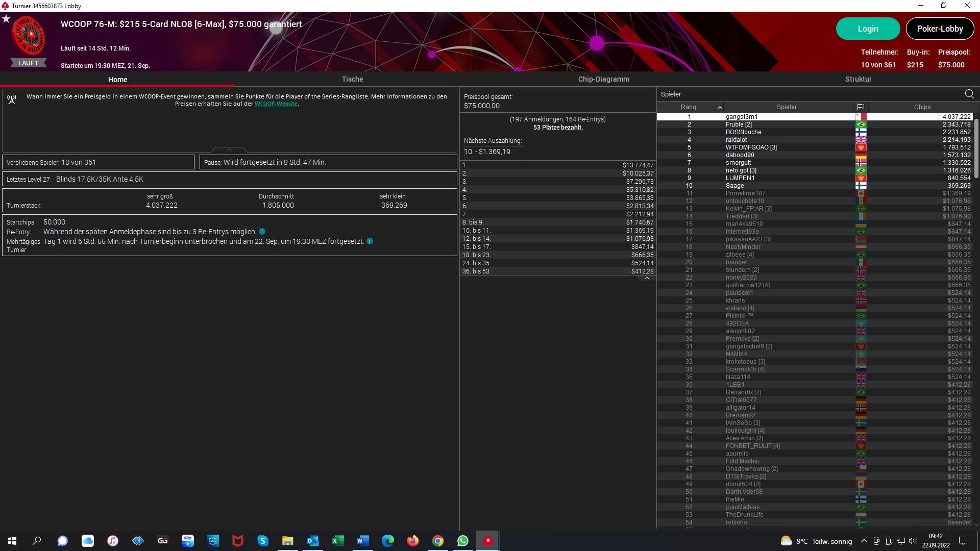Open Excel from the taskbar
This screenshot has height=551, width=980.
point(337,541)
